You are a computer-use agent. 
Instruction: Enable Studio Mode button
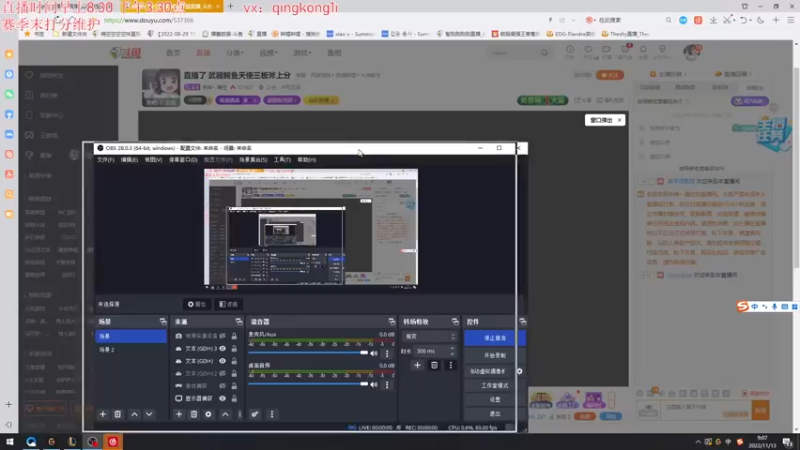(494, 385)
